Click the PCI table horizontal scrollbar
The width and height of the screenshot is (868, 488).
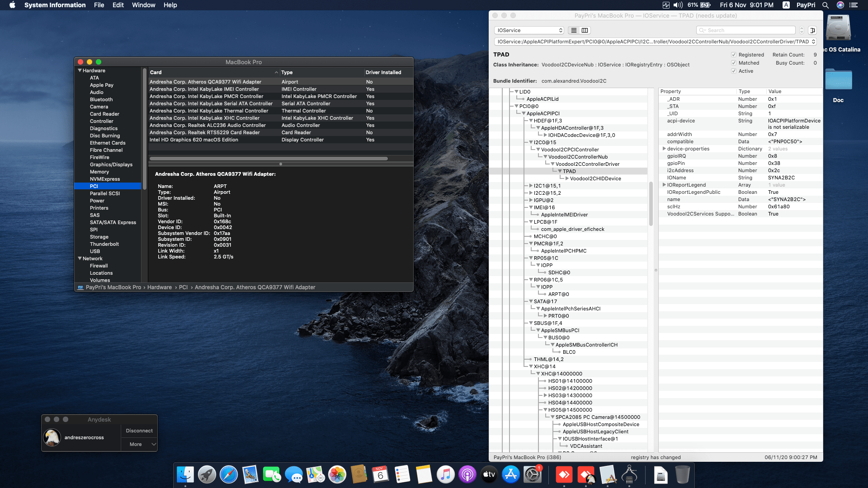click(x=269, y=159)
